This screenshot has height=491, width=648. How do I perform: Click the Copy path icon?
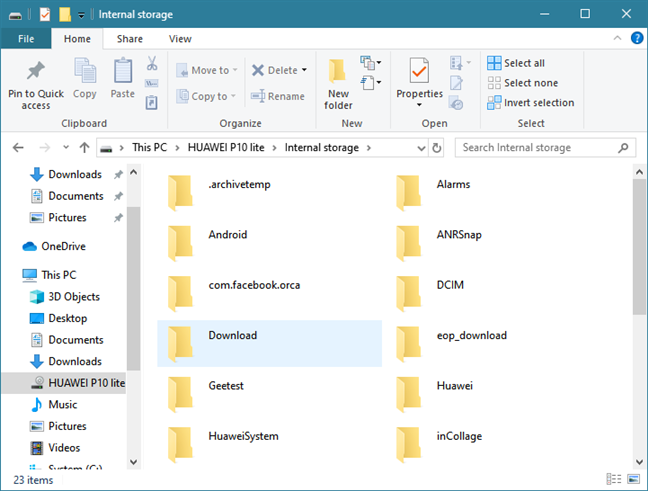click(x=152, y=83)
